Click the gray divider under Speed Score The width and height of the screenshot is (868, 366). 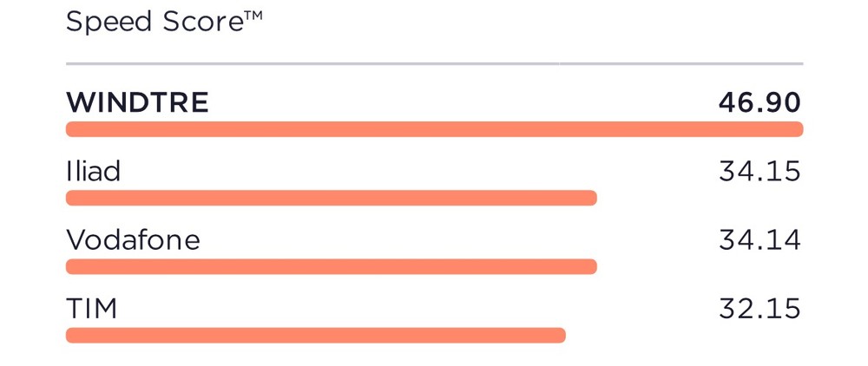435,64
